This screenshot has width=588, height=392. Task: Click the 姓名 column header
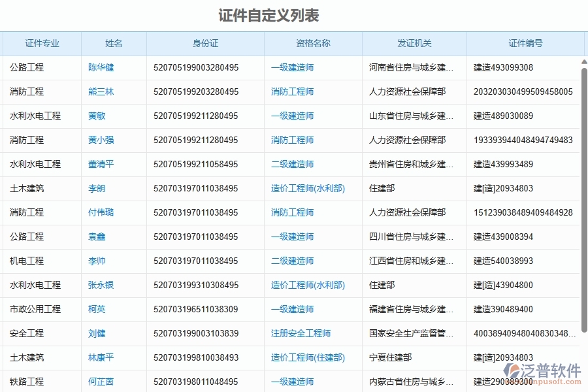[x=113, y=43]
